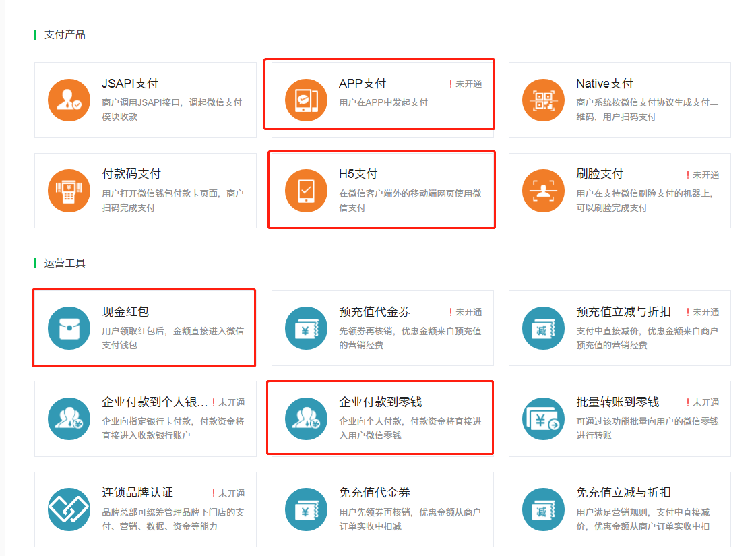Image resolution: width=756 pixels, height=556 pixels.
Task: Click the JSAPI支付 orange user icon
Action: pos(69,100)
